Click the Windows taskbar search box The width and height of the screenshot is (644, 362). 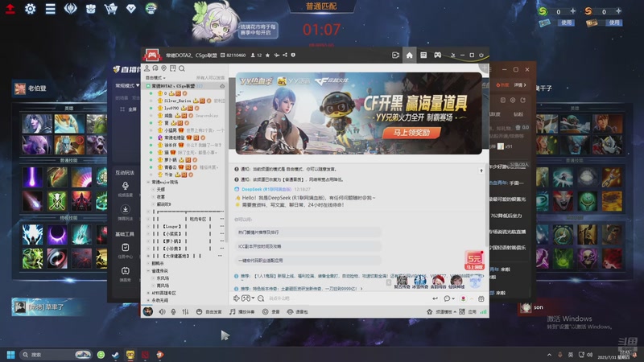[x=56, y=355]
